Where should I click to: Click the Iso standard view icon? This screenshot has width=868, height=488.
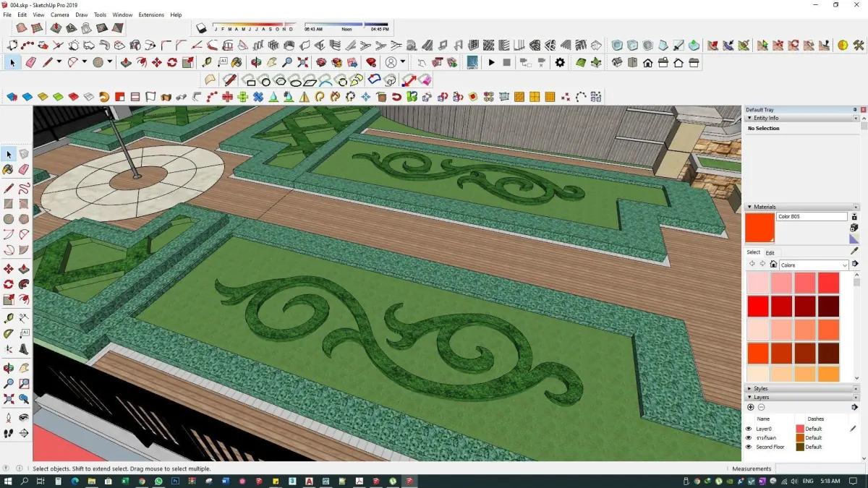618,63
